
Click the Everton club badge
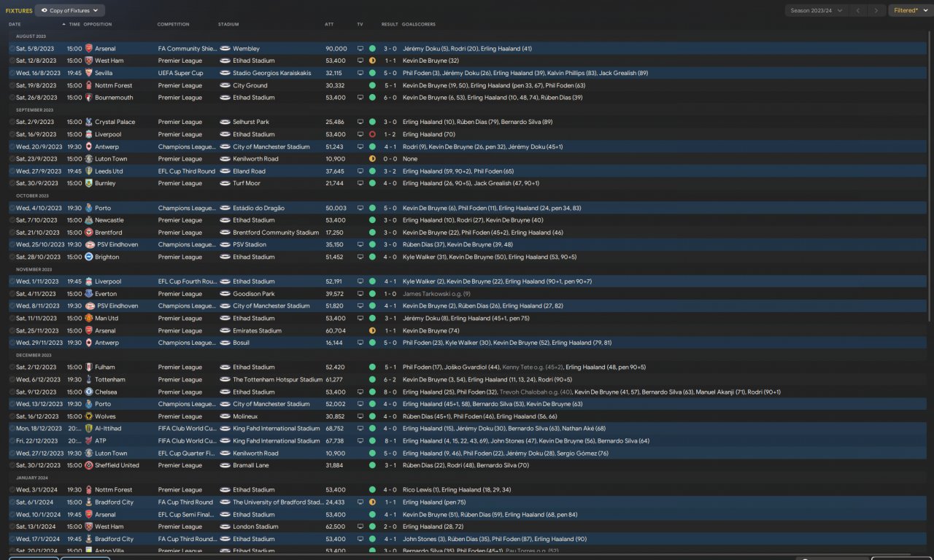(89, 294)
